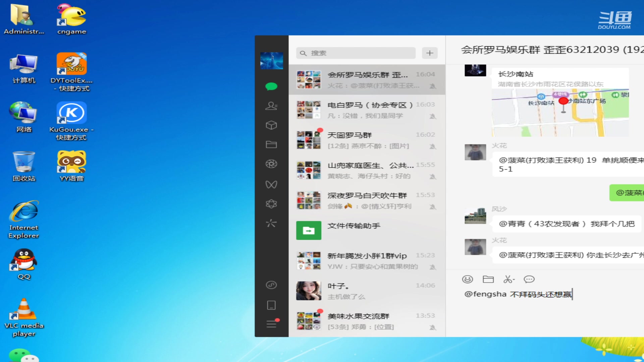Expand the + new chat menu

pyautogui.click(x=430, y=53)
